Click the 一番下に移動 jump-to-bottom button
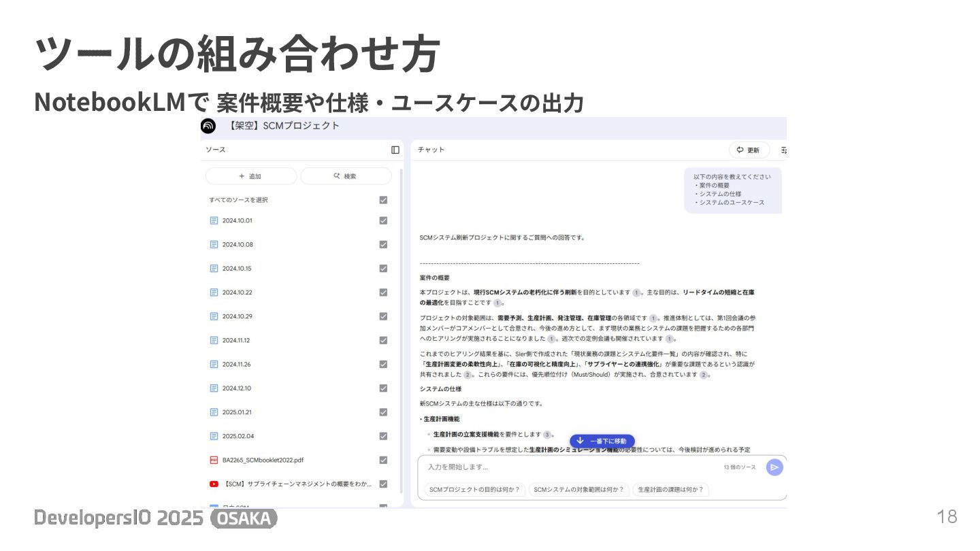980x551 pixels. click(602, 441)
